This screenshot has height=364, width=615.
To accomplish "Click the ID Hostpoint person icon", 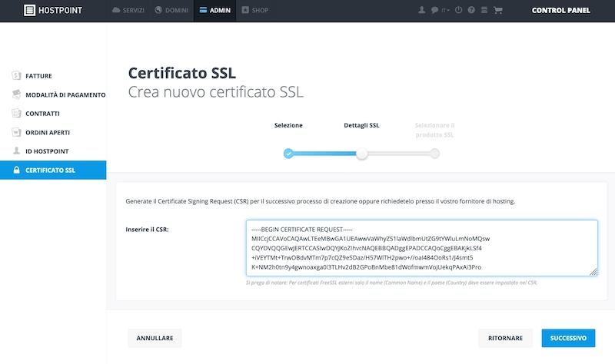I will pyautogui.click(x=16, y=151).
